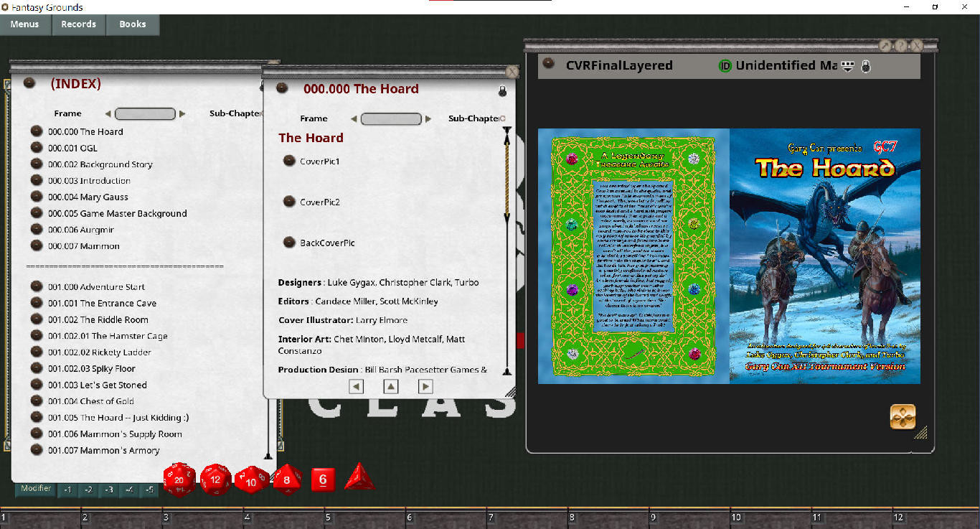The height and width of the screenshot is (529, 980).
Task: Click scroll-down arrow of INDEX window
Action: pos(268,455)
